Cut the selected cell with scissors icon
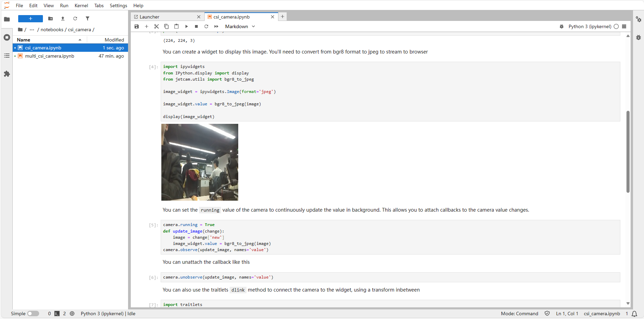 pyautogui.click(x=157, y=26)
